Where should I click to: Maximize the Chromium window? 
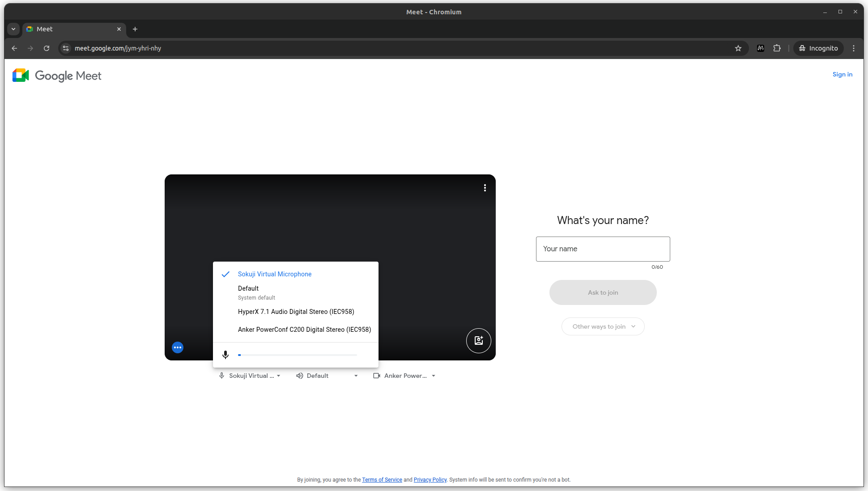[x=840, y=12]
